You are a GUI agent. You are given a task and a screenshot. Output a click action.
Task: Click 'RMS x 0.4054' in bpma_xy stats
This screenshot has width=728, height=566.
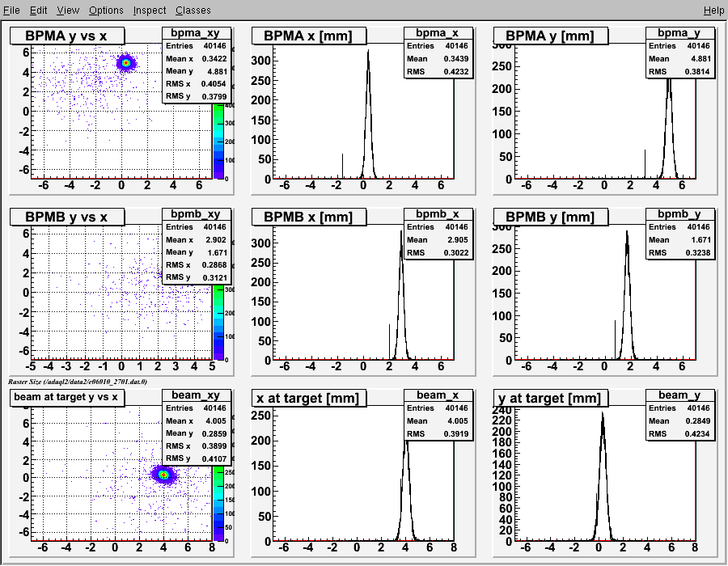(196, 84)
